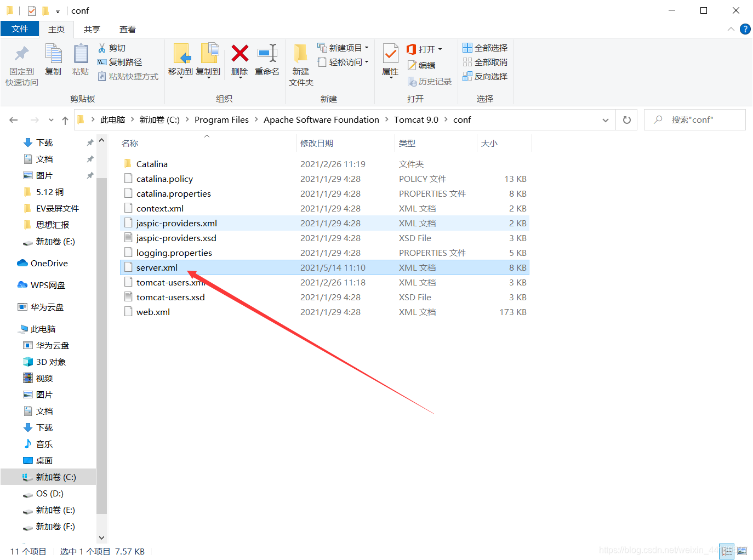Go back with the left arrow
This screenshot has width=753, height=560.
pos(14,120)
